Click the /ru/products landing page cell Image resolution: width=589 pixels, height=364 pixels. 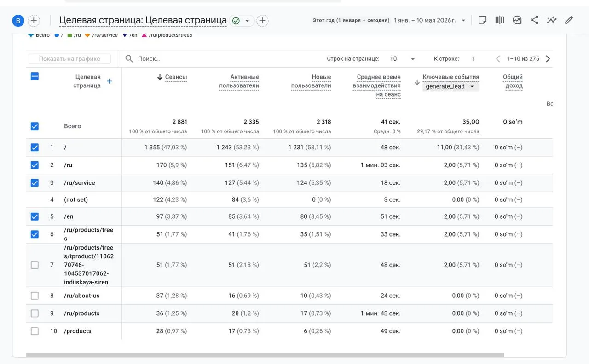tap(82, 313)
